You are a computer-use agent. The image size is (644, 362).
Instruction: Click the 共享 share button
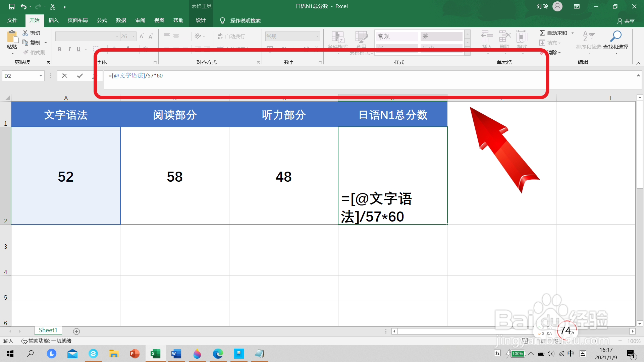pos(626,21)
